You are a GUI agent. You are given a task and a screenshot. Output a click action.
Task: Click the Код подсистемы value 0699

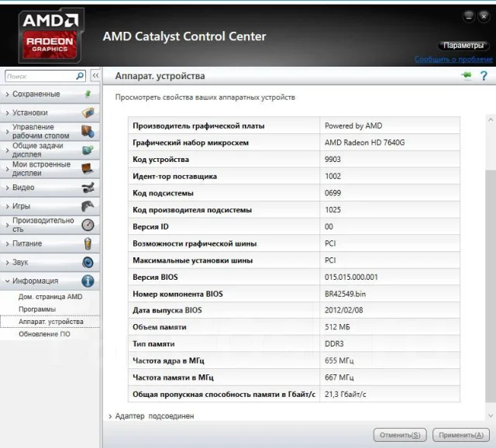pyautogui.click(x=332, y=193)
